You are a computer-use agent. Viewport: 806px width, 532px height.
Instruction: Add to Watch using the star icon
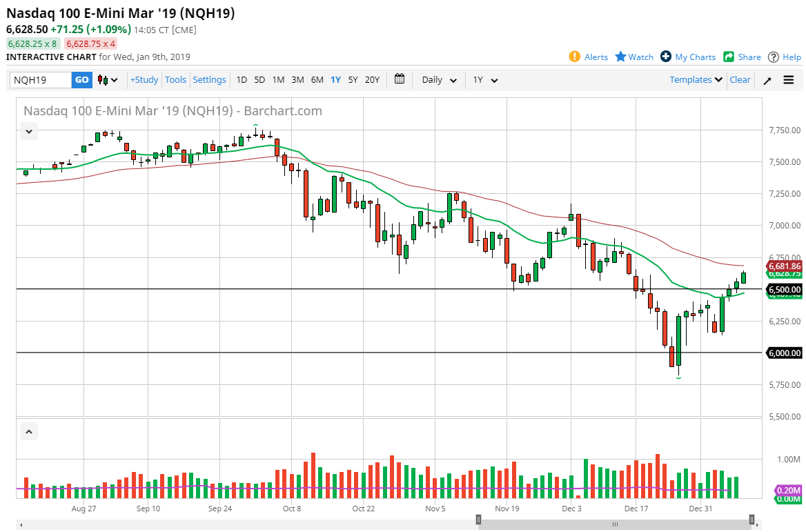click(x=620, y=57)
